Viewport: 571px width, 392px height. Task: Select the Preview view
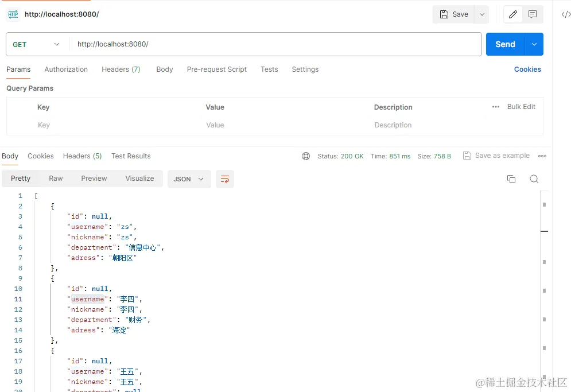[94, 178]
